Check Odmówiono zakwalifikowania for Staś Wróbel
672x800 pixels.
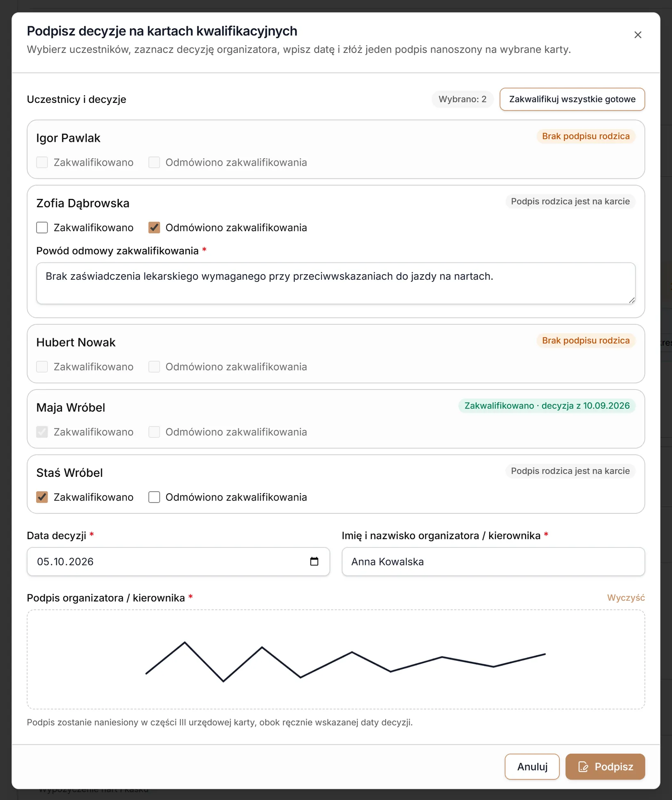[x=154, y=497]
